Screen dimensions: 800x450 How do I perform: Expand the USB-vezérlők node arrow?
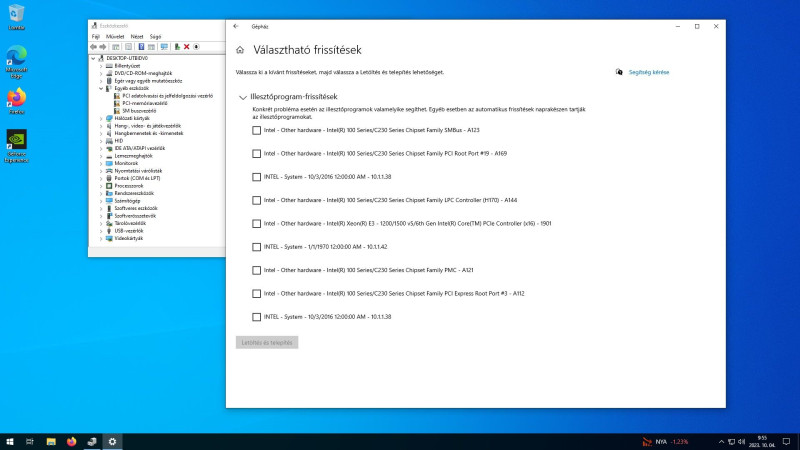[x=101, y=231]
